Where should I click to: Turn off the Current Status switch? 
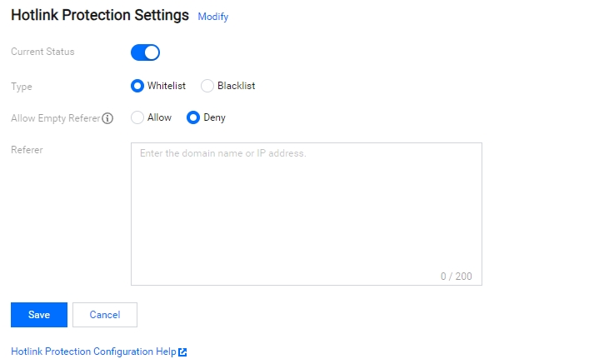coord(146,52)
